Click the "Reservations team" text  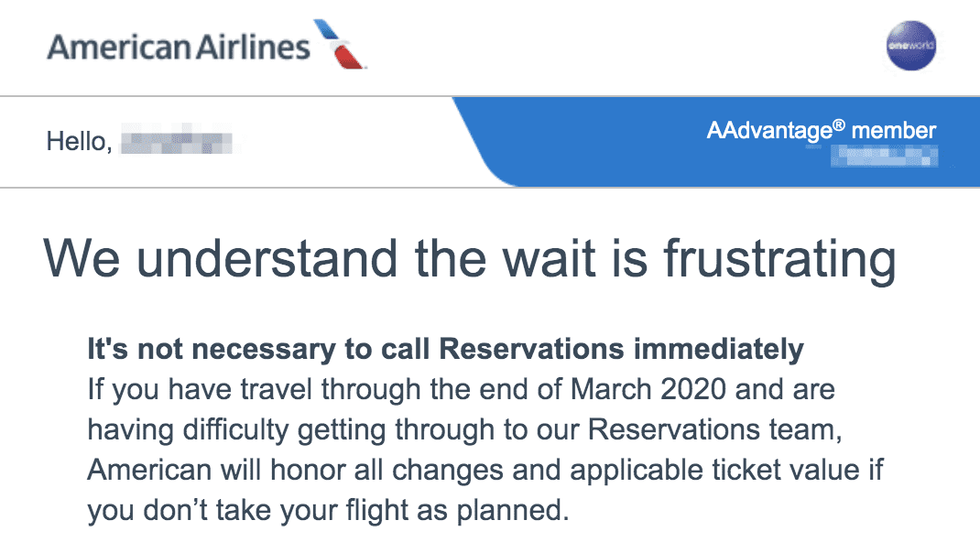pyautogui.click(x=715, y=430)
